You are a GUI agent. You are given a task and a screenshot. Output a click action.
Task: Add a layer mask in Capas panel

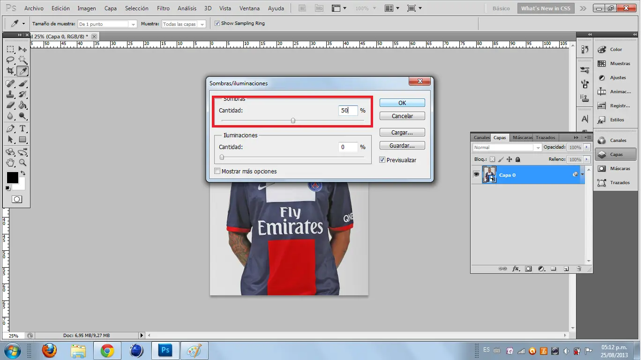[x=528, y=269]
